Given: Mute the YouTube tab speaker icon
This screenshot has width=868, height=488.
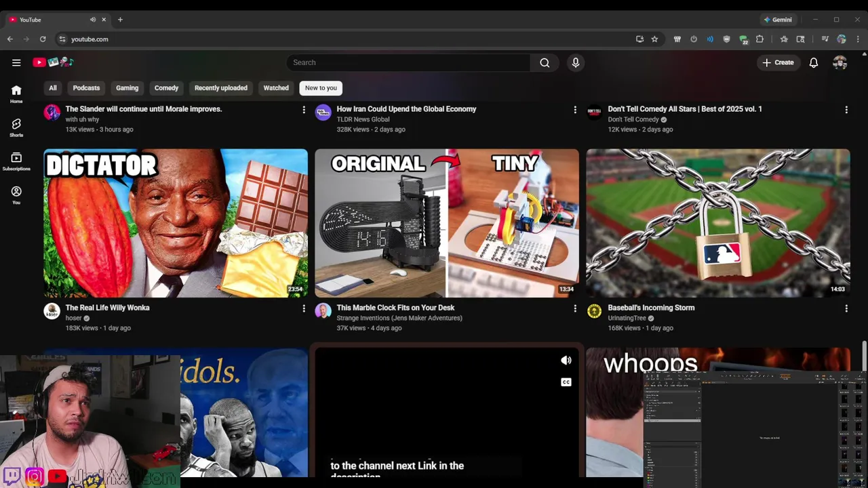Looking at the screenshot, I should [93, 20].
